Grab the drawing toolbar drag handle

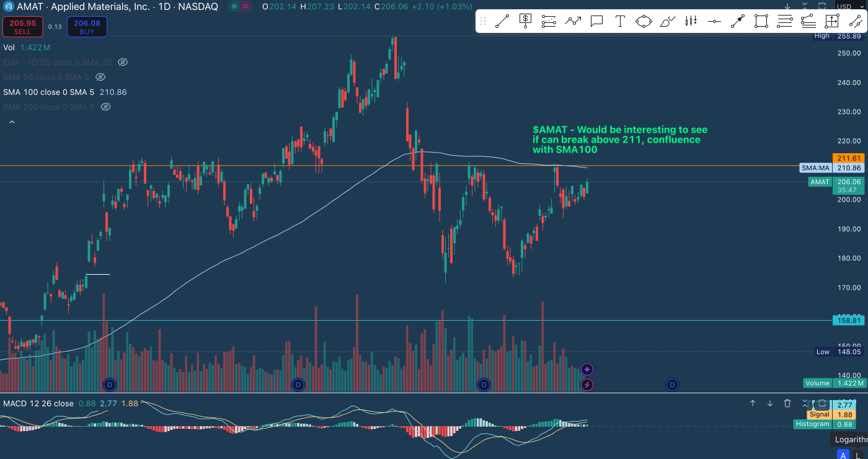click(483, 22)
